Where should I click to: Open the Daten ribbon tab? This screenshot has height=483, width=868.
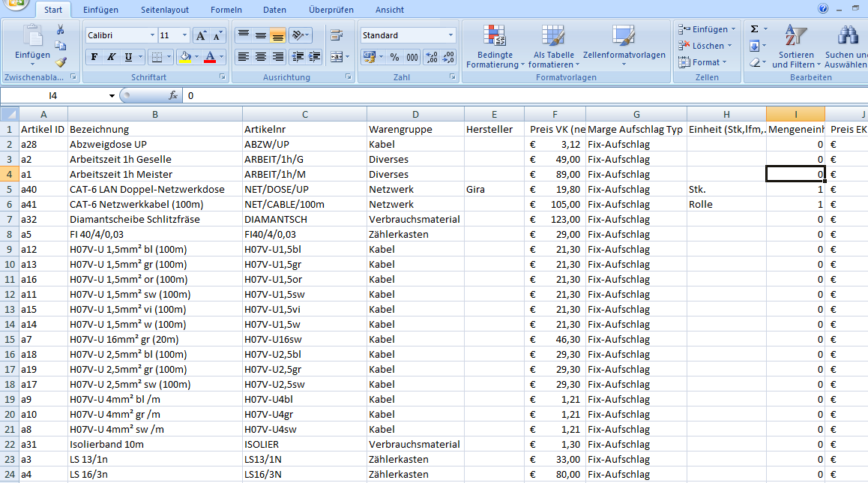coord(274,10)
